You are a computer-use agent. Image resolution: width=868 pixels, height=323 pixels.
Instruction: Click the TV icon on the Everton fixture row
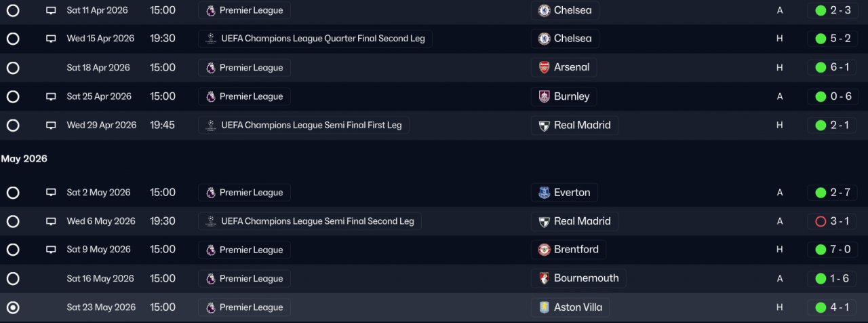51,193
